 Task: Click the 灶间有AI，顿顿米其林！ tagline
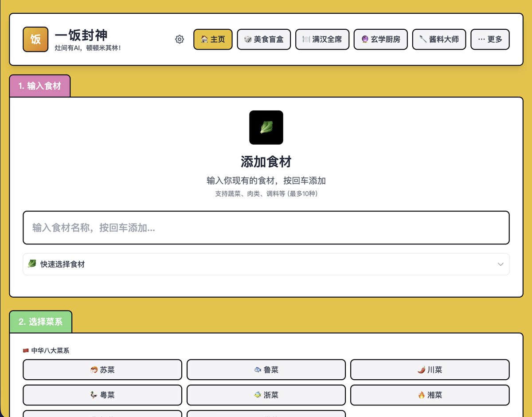pos(88,47)
